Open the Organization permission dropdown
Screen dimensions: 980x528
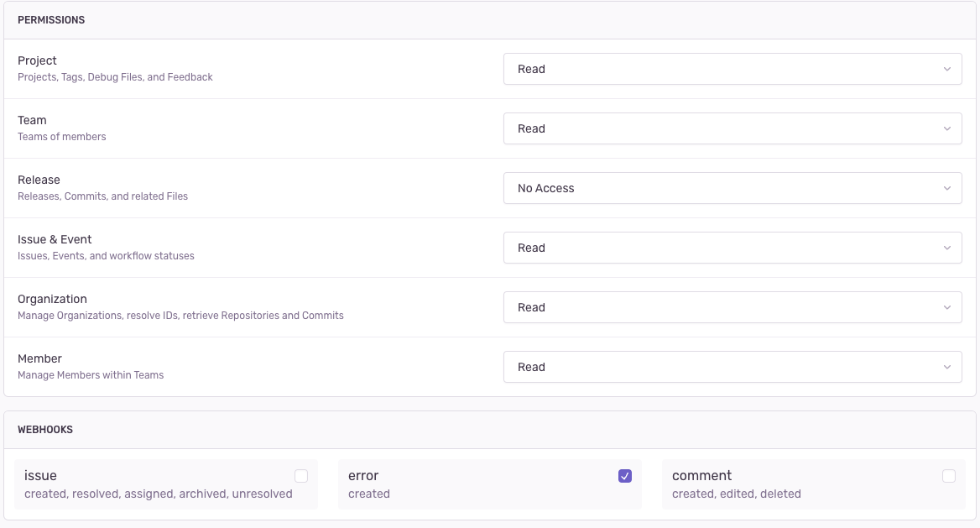coord(732,307)
